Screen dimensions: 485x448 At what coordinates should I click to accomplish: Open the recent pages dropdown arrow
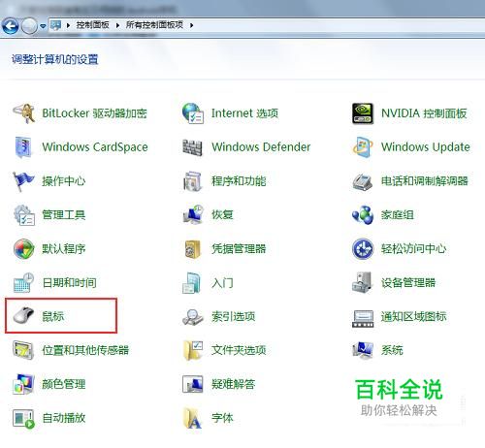pos(43,26)
